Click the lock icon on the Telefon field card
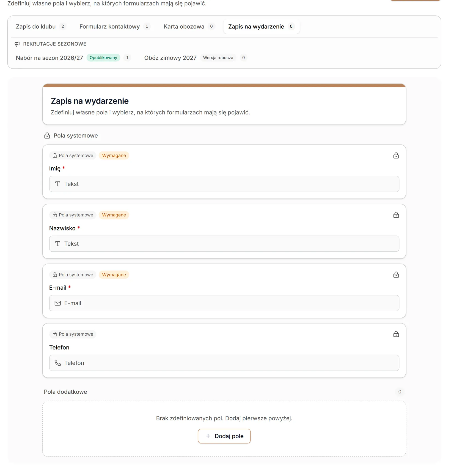The width and height of the screenshot is (451, 476). (396, 334)
